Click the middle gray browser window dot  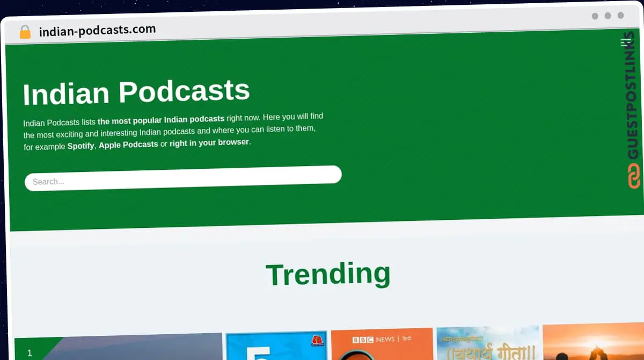(x=608, y=16)
